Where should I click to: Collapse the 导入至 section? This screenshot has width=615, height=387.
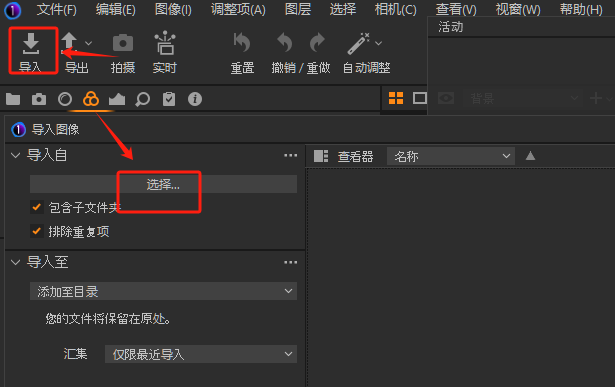pyautogui.click(x=15, y=262)
